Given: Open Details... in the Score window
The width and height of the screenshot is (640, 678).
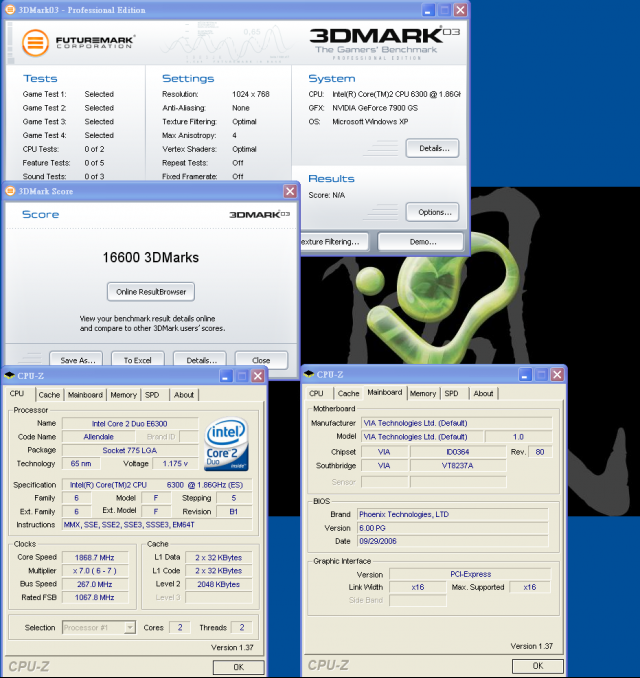Looking at the screenshot, I should tap(200, 360).
